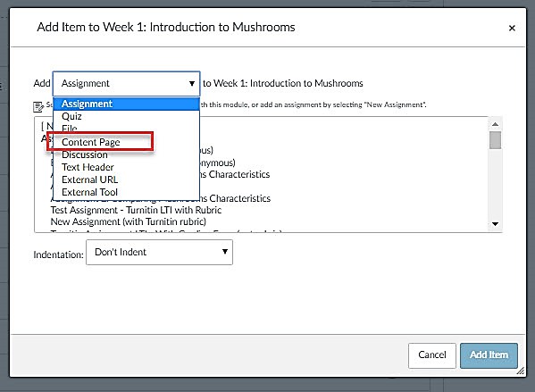Close the Add Item dialog
Viewport: 535px width, 392px height.
click(512, 28)
